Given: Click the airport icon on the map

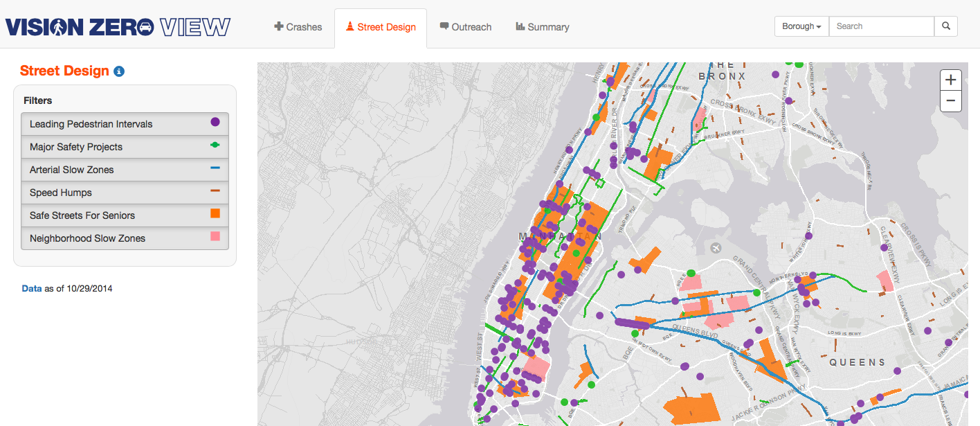Looking at the screenshot, I should (x=715, y=247).
